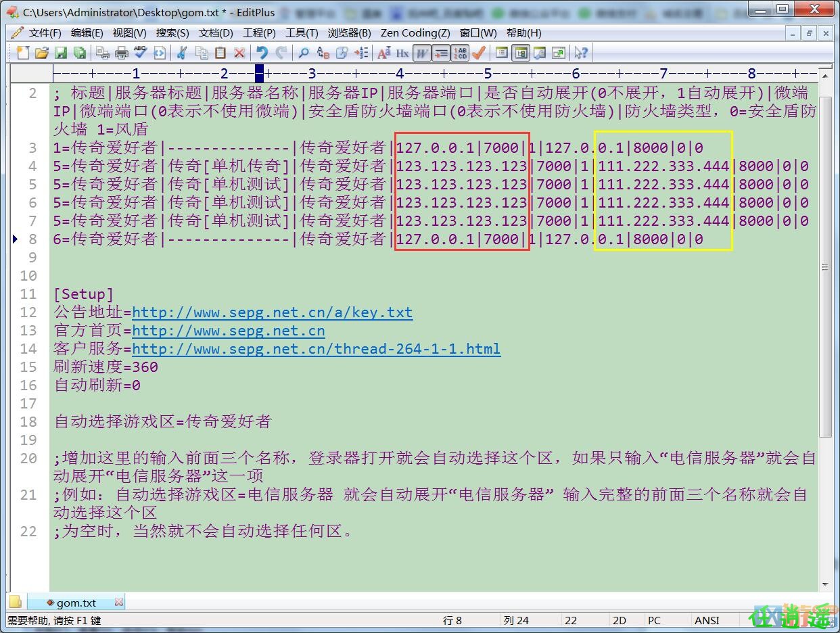Run the ABC spell check tool
The width and height of the screenshot is (840, 633).
pos(141,53)
